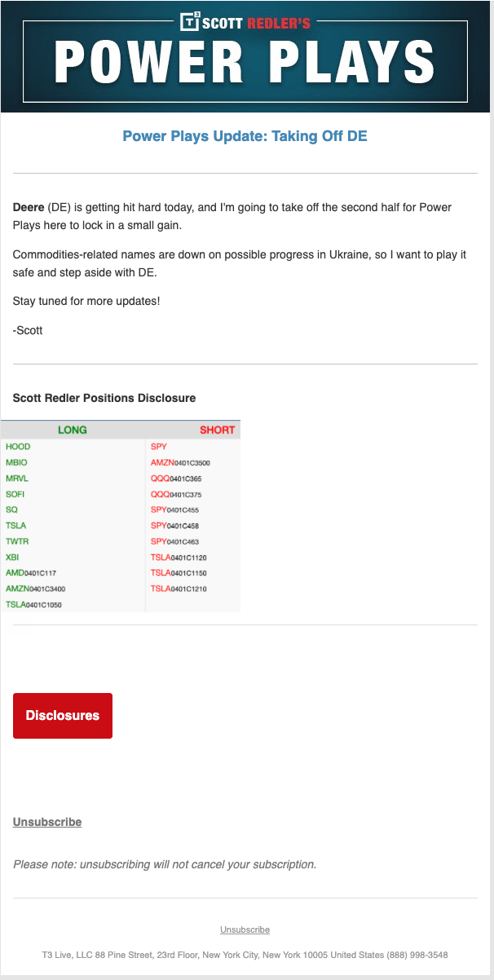Viewport: 494px width, 980px height.
Task: Click the TWTR long position entry
Action: tap(17, 541)
